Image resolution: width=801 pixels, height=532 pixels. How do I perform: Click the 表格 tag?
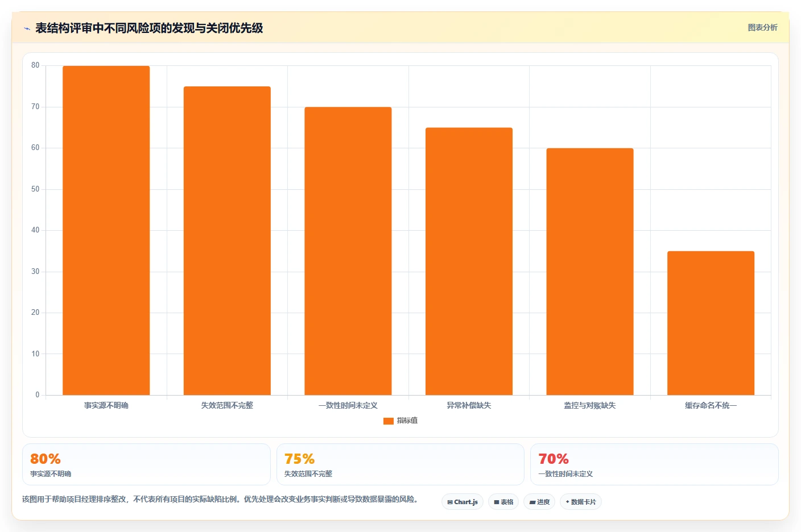503,502
